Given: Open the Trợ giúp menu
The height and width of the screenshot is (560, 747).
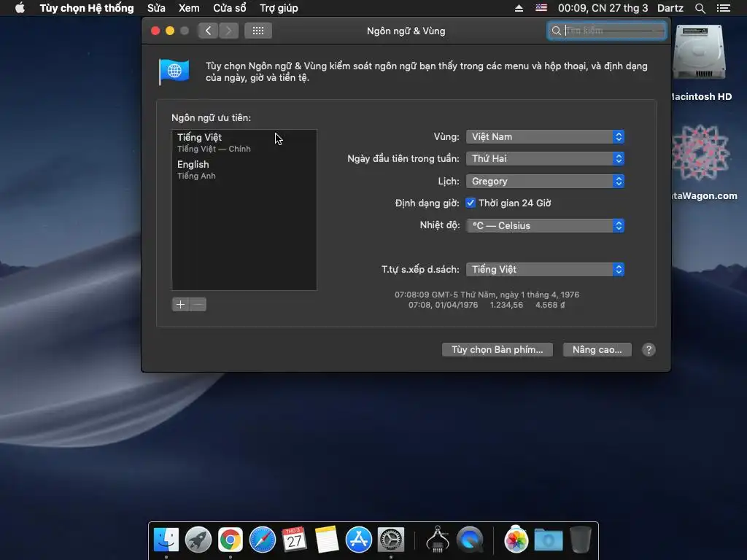Looking at the screenshot, I should tap(279, 8).
